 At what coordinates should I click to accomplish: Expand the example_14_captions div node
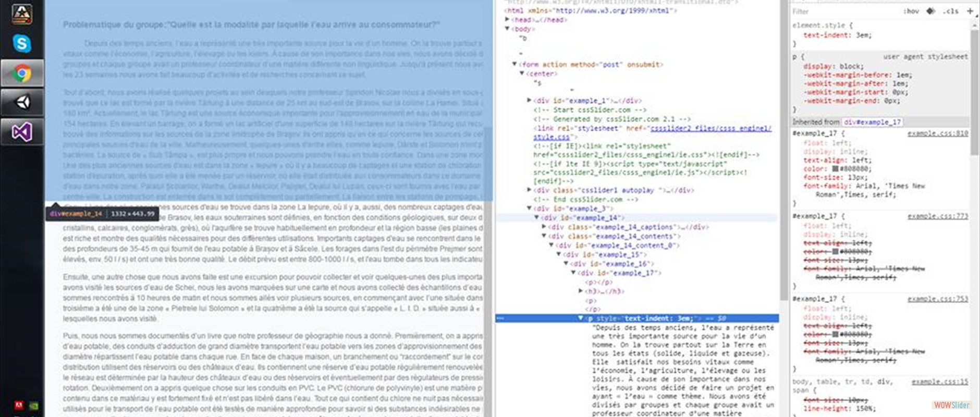tap(544, 227)
